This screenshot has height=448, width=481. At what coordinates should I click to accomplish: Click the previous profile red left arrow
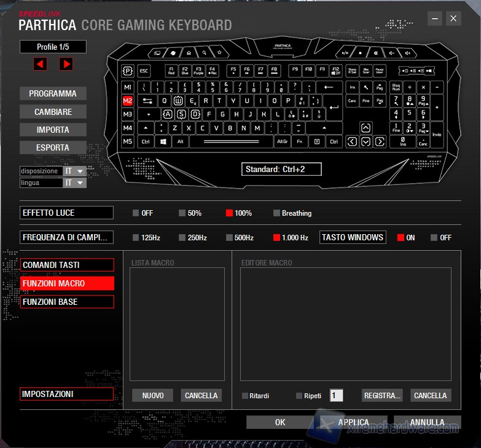click(41, 64)
